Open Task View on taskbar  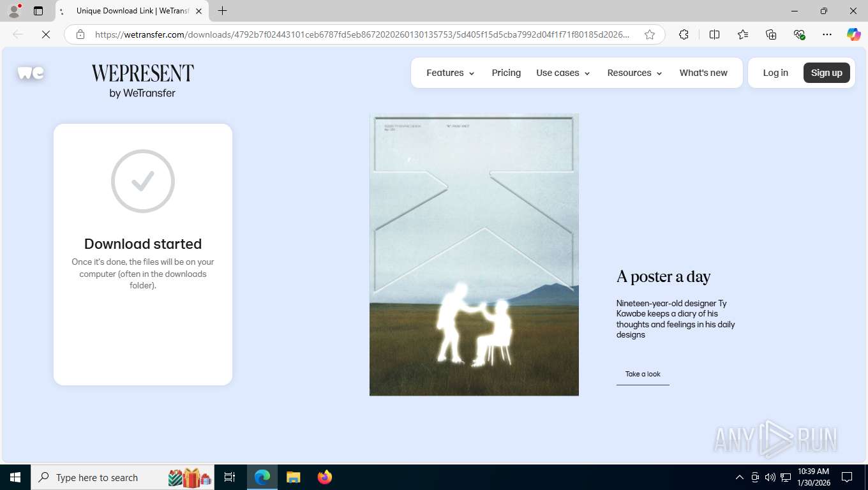[230, 477]
